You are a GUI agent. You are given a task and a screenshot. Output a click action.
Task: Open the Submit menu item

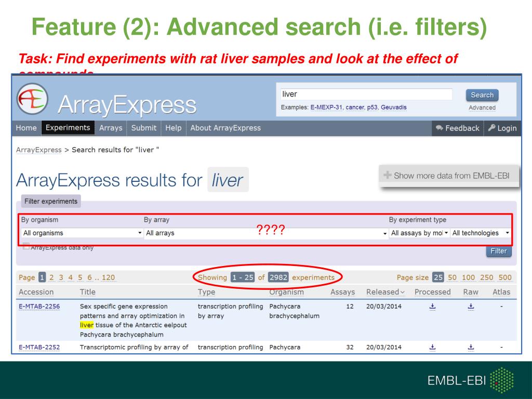[x=144, y=128]
